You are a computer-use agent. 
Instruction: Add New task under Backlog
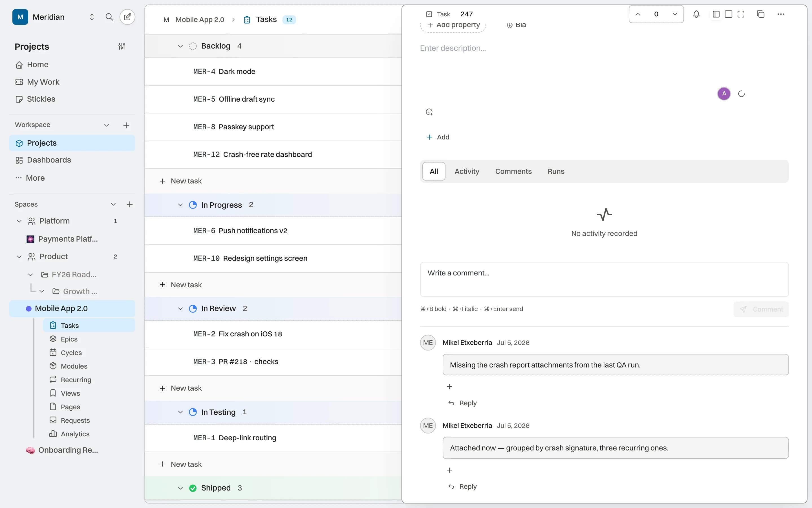tap(180, 181)
